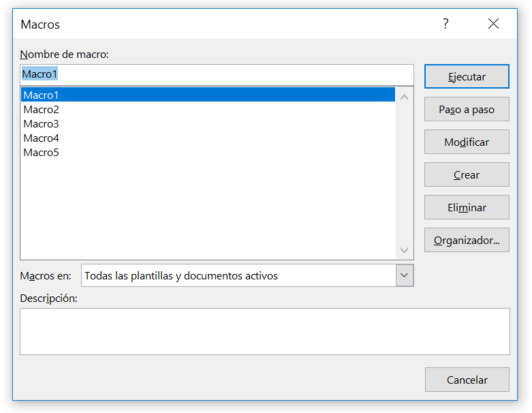Click the Ejecutar button

coord(467,76)
